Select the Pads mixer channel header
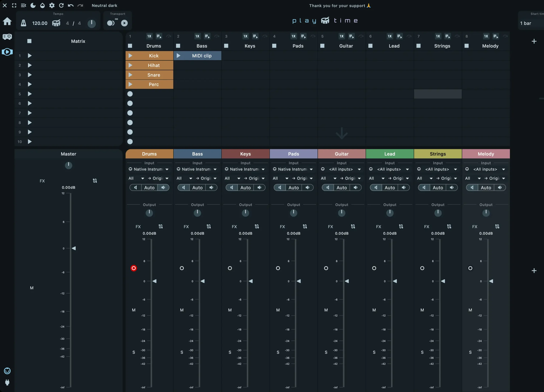The image size is (544, 392). pyautogui.click(x=293, y=154)
